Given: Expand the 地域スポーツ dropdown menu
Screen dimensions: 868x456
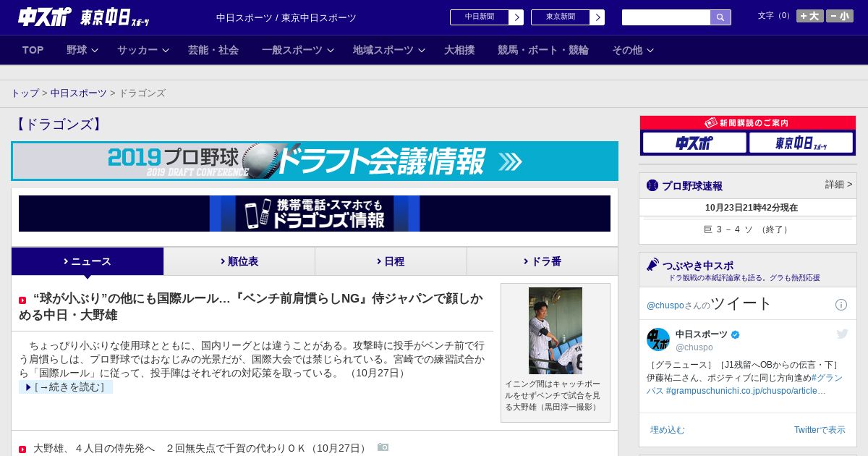Looking at the screenshot, I should 389,50.
